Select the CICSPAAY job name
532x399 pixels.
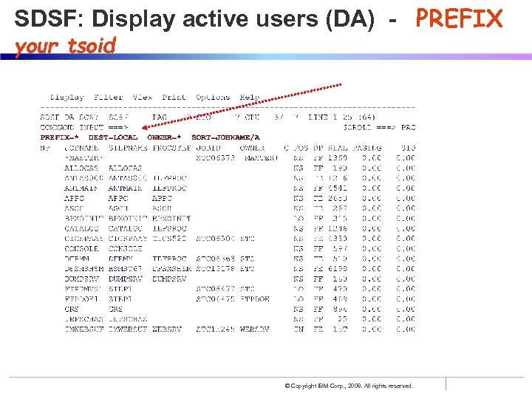pyautogui.click(x=83, y=239)
